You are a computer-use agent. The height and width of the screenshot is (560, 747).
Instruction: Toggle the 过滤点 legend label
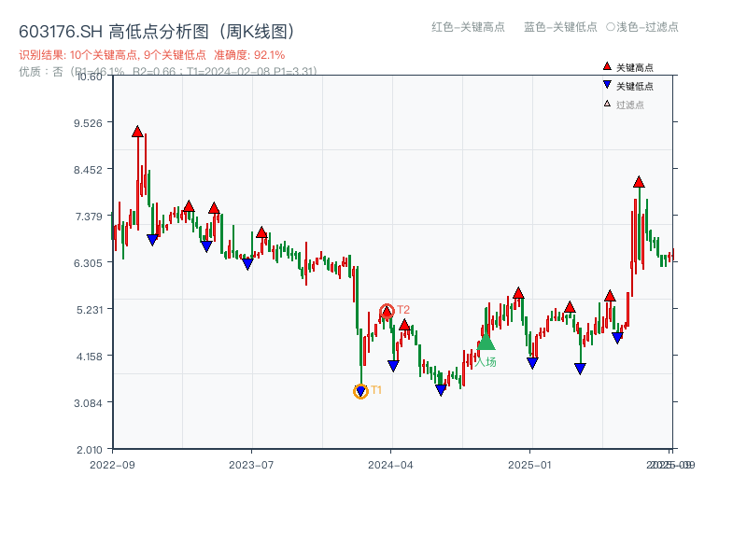(x=629, y=105)
